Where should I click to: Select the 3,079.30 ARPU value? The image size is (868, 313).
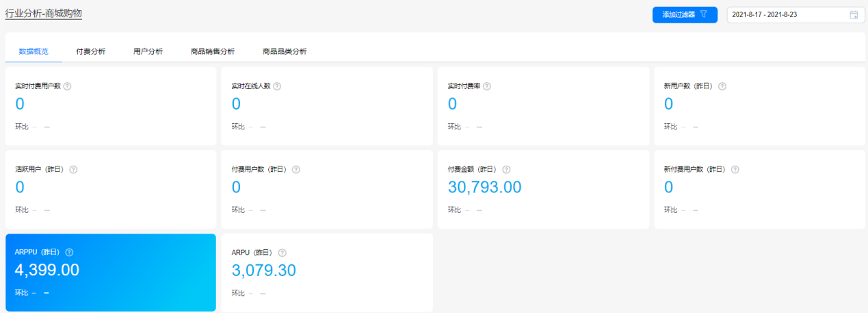click(x=264, y=270)
